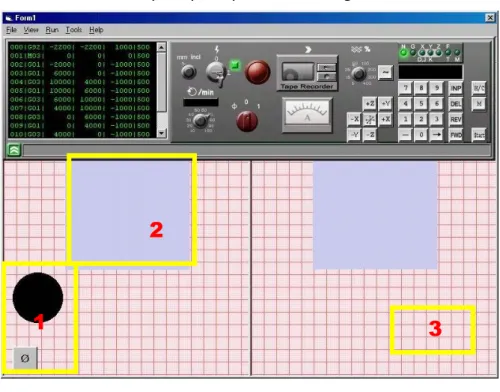Screen dimensions: 500x392
Task: Adjust the feed rate percent knob
Action: [x=359, y=73]
